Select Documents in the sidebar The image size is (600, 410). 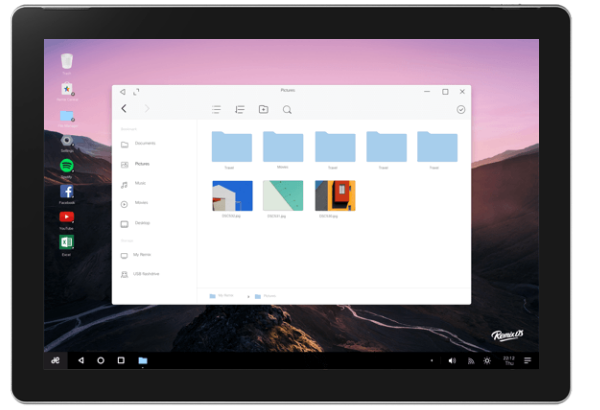(x=139, y=144)
